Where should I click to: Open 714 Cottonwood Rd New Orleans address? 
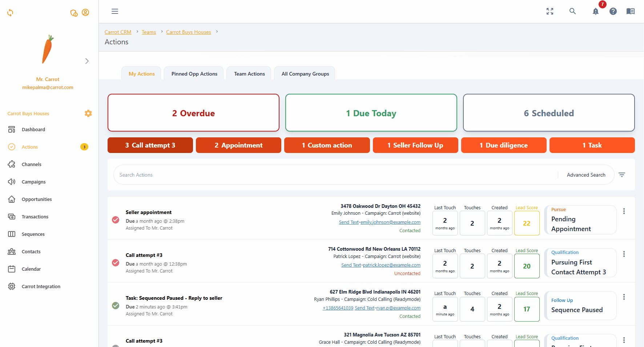point(374,249)
